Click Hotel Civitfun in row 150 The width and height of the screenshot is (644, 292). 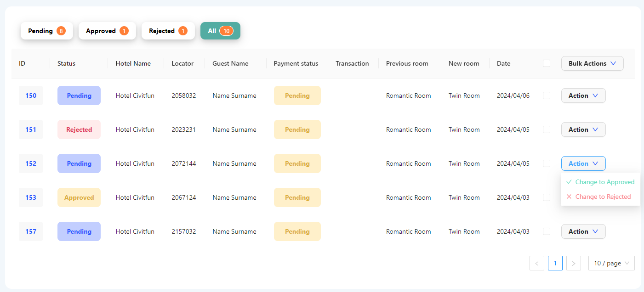tap(135, 95)
